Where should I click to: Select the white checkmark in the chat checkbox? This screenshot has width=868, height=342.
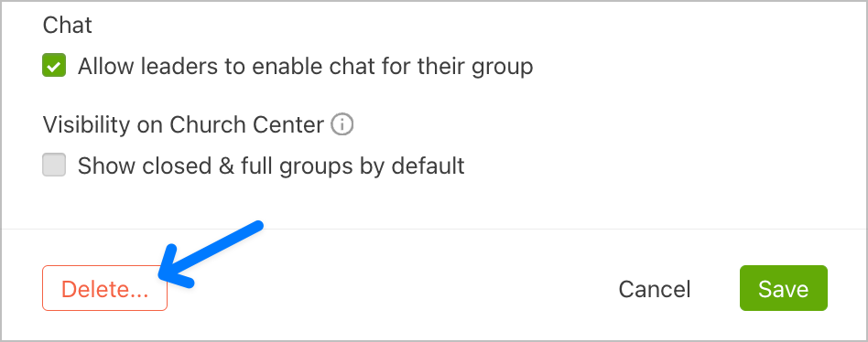[x=54, y=67]
